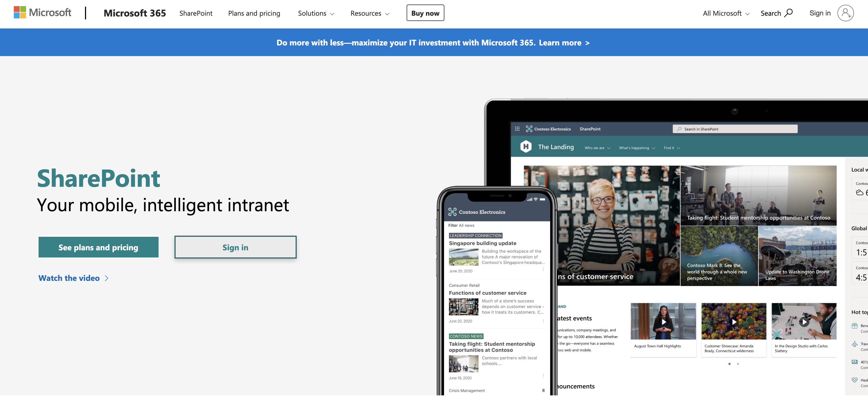Go to the SharePoint nav link
The height and width of the screenshot is (406, 868).
(196, 13)
